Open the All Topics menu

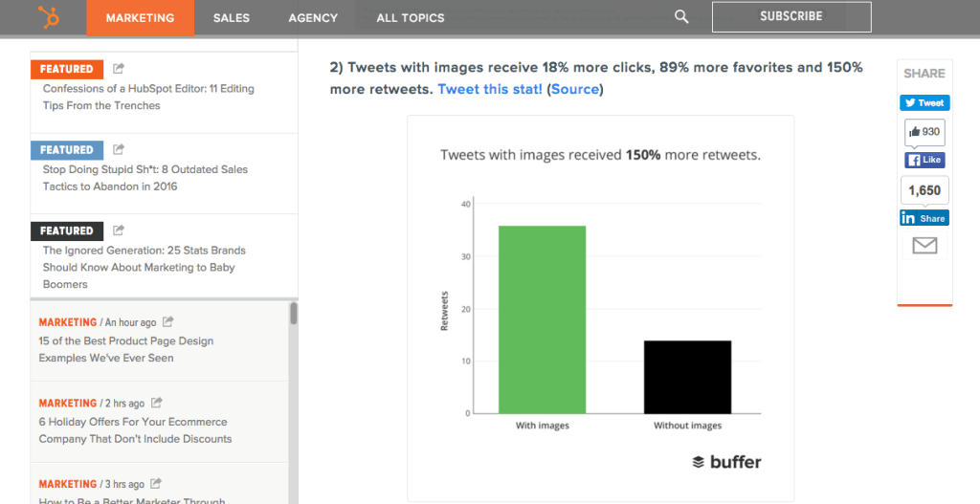click(411, 18)
